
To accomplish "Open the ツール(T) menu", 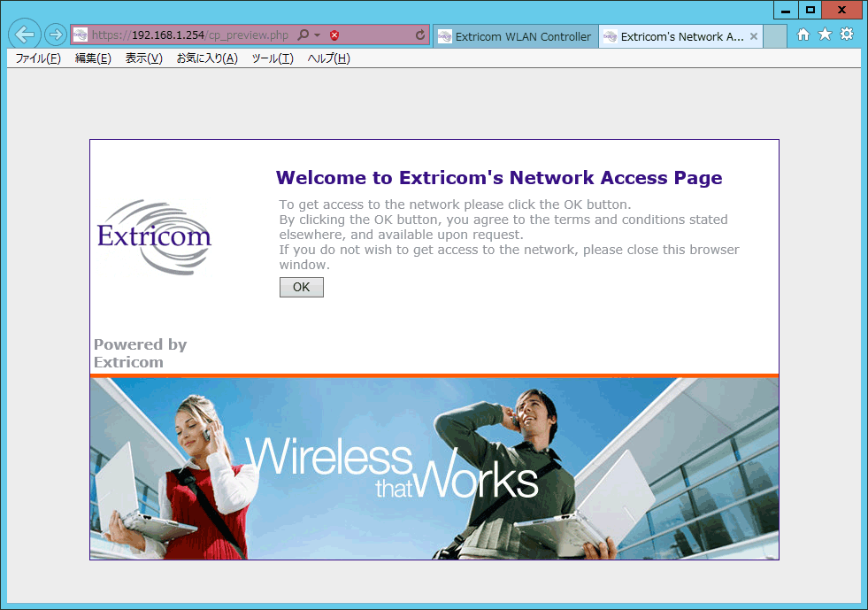I will [273, 58].
